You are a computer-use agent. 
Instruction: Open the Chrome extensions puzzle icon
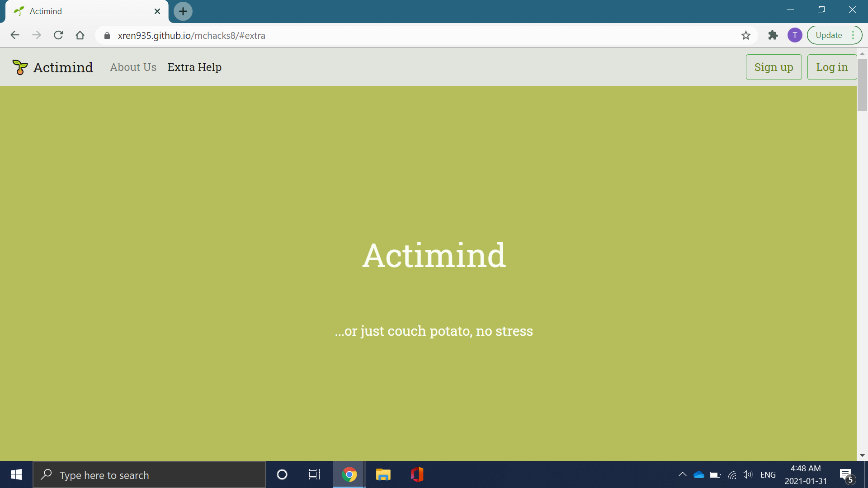click(773, 35)
